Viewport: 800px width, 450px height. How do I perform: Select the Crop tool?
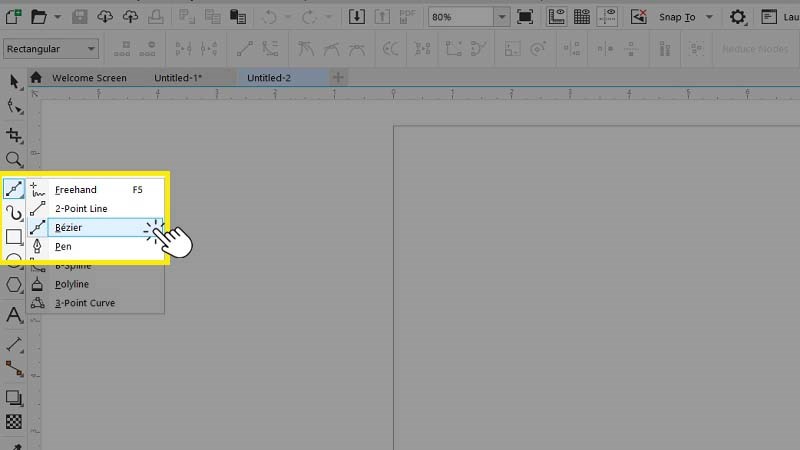tap(14, 134)
